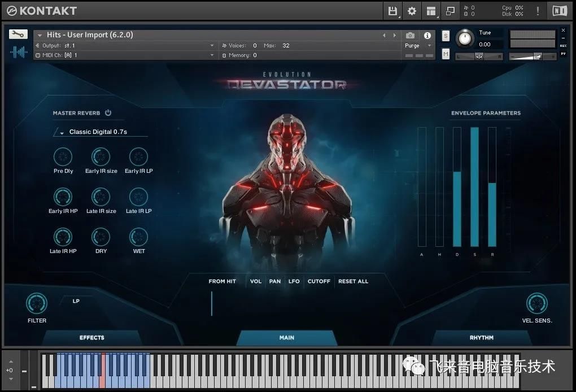This screenshot has height=392, width=576.
Task: Click the RESET ALL button
Action: tap(353, 281)
